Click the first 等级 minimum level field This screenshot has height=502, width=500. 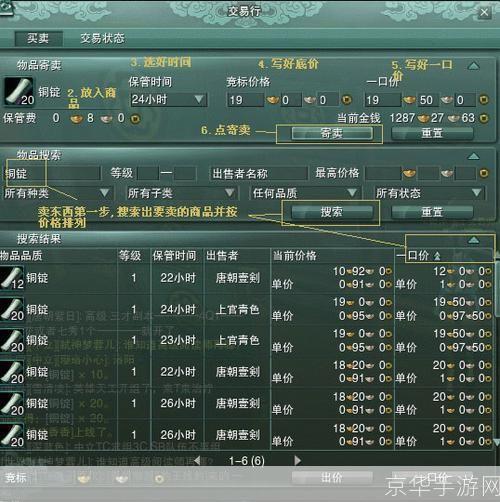148,173
